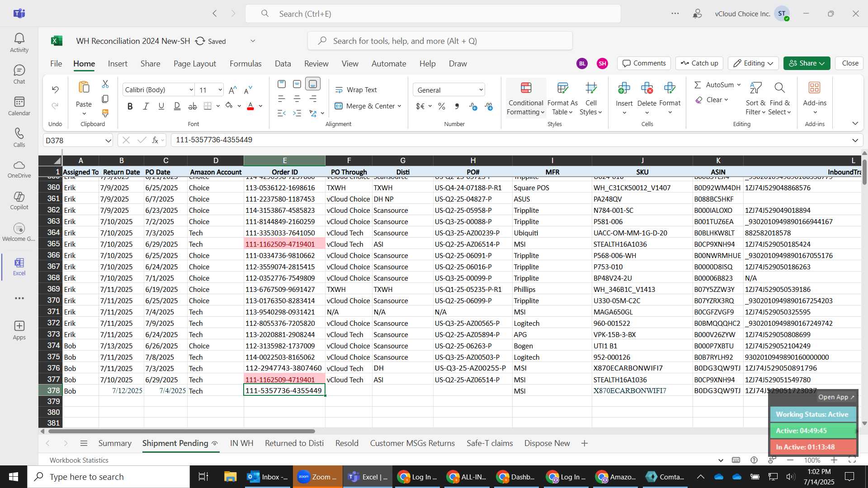Click the Undo arrow icon

(55, 89)
